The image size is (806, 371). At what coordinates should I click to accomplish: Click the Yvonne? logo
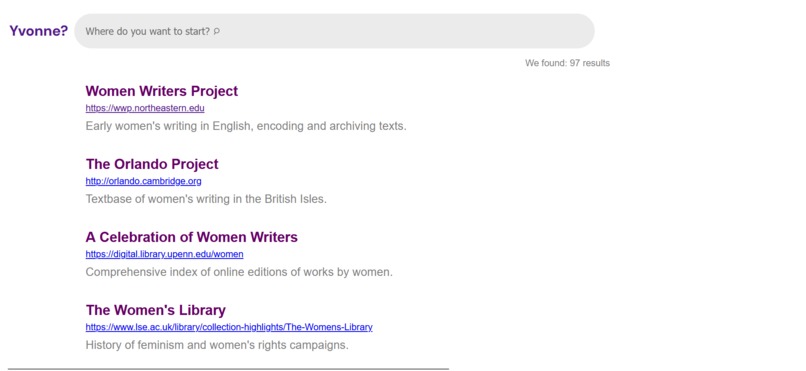click(x=39, y=31)
